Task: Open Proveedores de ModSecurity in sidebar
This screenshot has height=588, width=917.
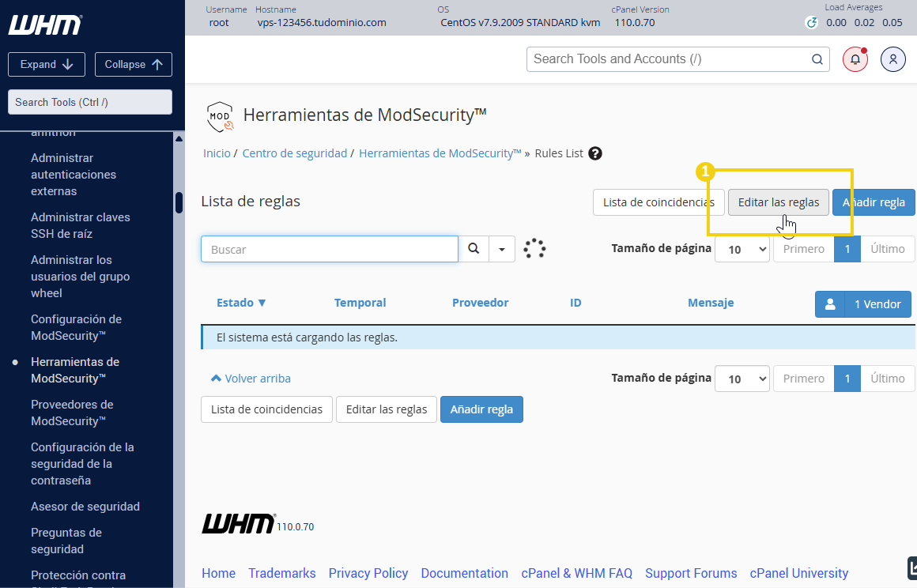Action: tap(72, 413)
